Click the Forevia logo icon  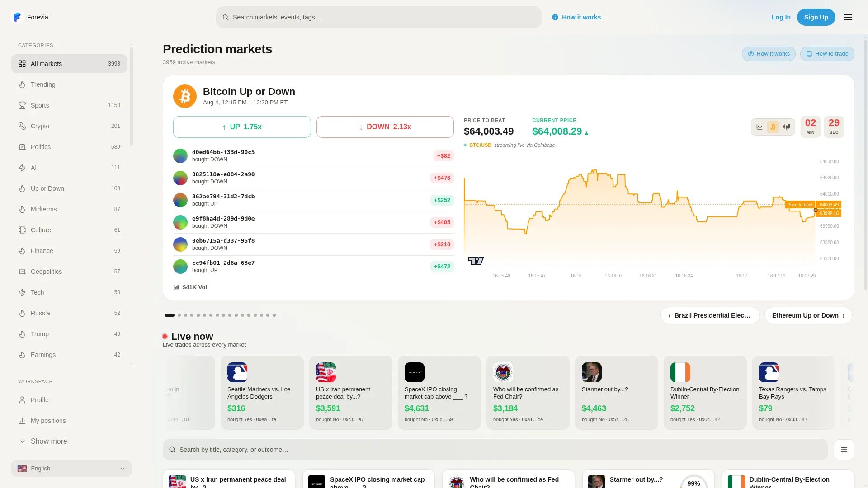point(17,17)
